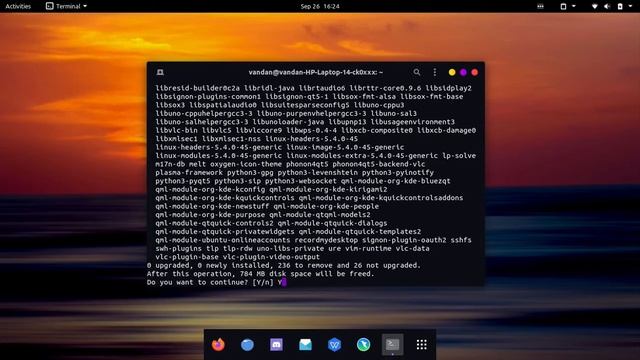Click package name 'python3-levenshtein'
This screenshot has height=360, width=640.
[x=317, y=173]
